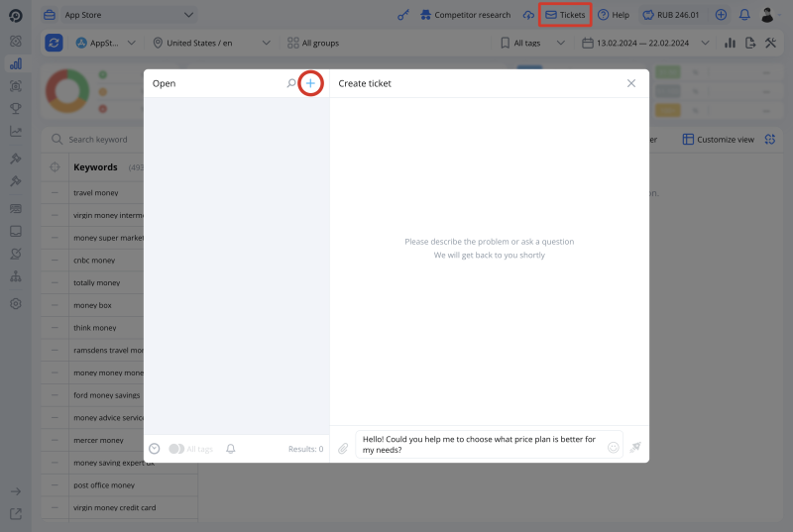Click the export file icon

[x=750, y=43]
